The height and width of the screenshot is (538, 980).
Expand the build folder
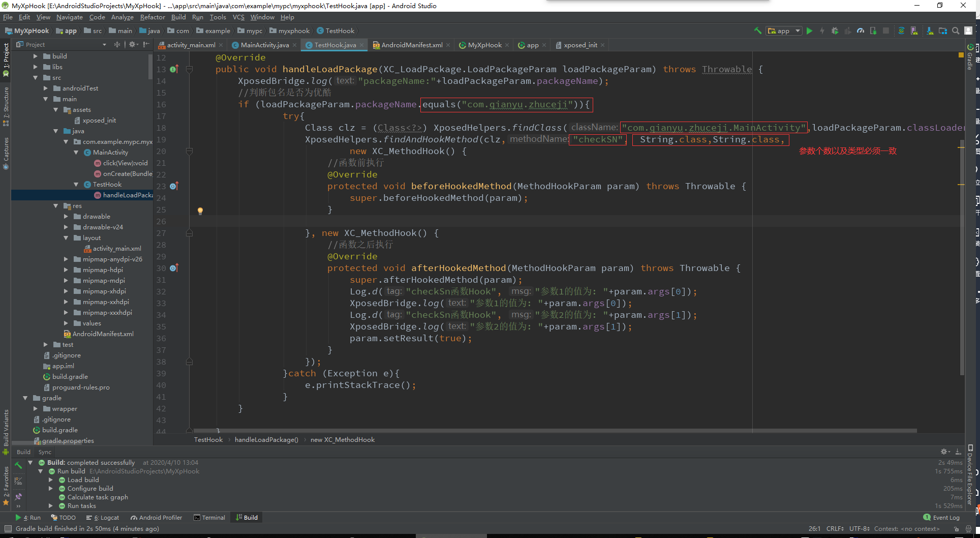click(x=35, y=56)
